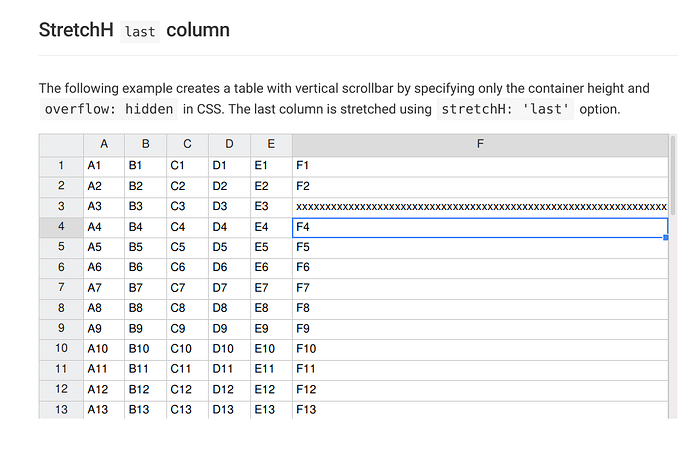Click the column C header
The height and width of the screenshot is (452, 690).
[x=187, y=145]
